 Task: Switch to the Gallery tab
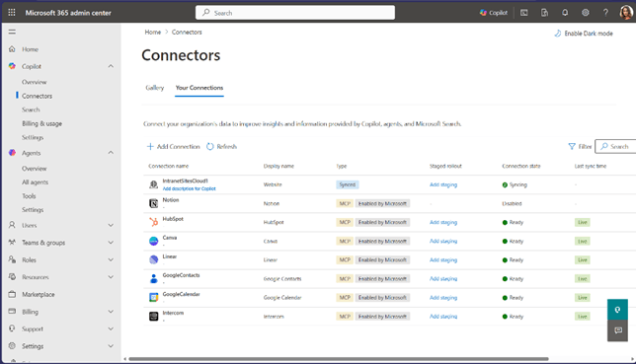(x=154, y=88)
